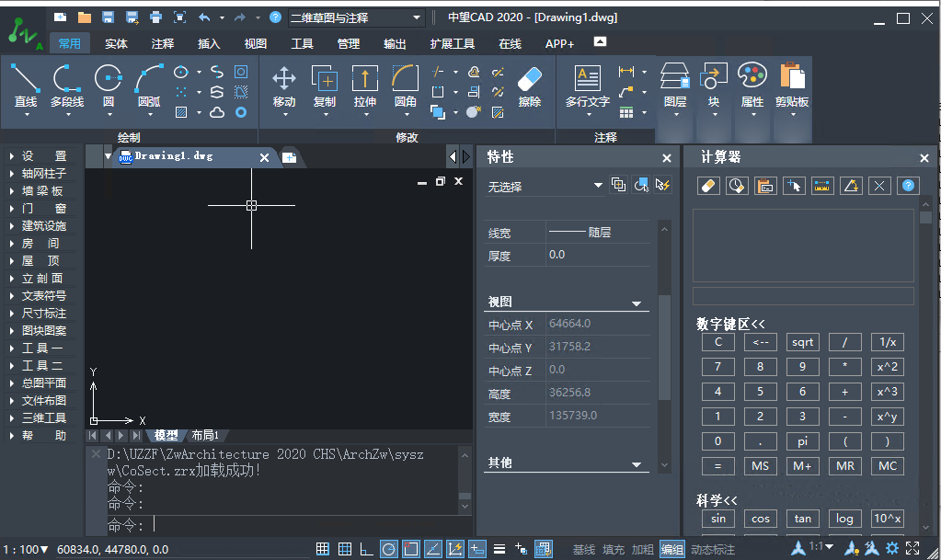Expand the 其他 section in Properties panel
941x560 pixels.
click(x=637, y=463)
